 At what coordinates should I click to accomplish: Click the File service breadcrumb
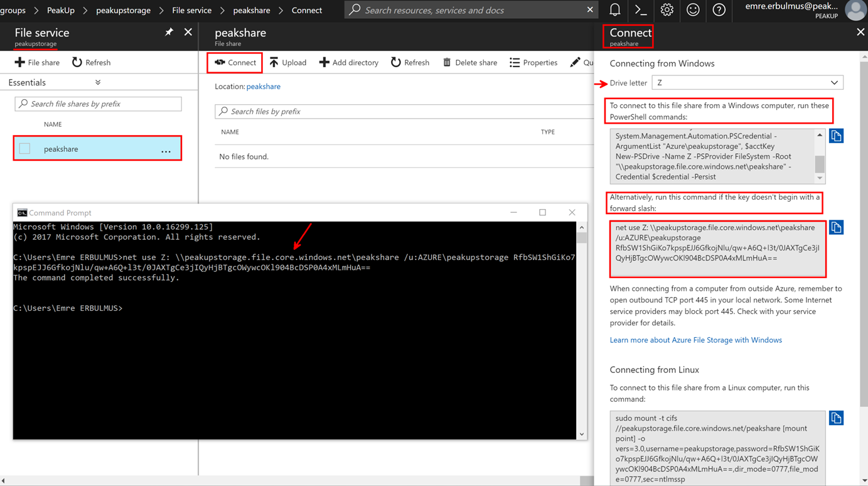click(x=191, y=10)
